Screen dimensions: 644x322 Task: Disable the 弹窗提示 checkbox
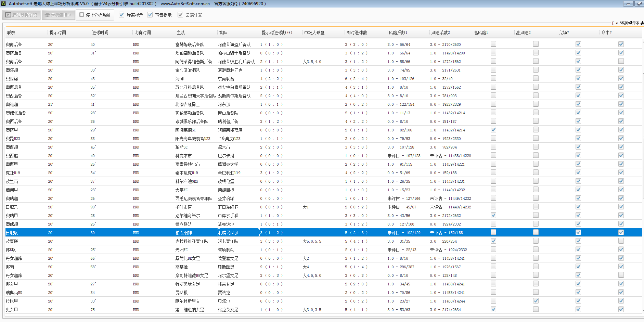(121, 15)
